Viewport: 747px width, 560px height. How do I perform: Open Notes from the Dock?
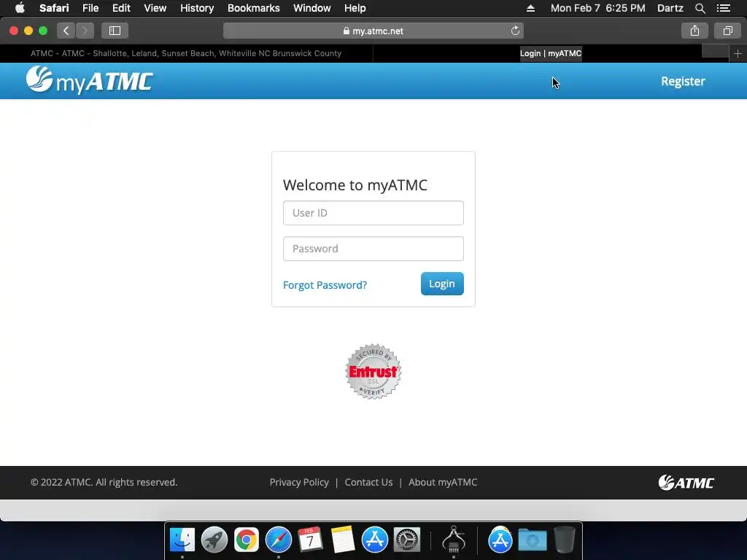(343, 540)
